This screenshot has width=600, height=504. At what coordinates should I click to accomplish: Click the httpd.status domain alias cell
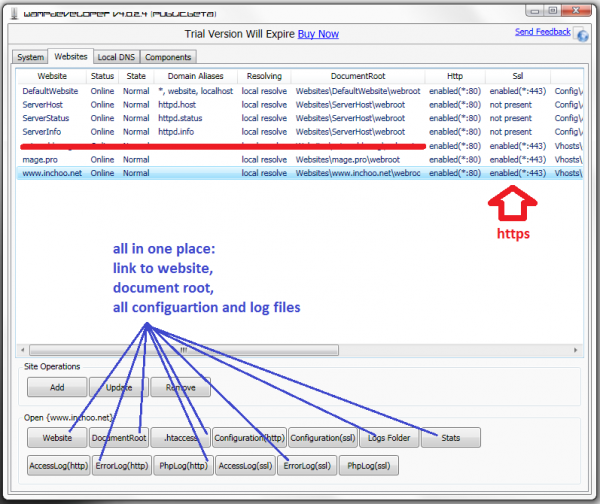(180, 118)
